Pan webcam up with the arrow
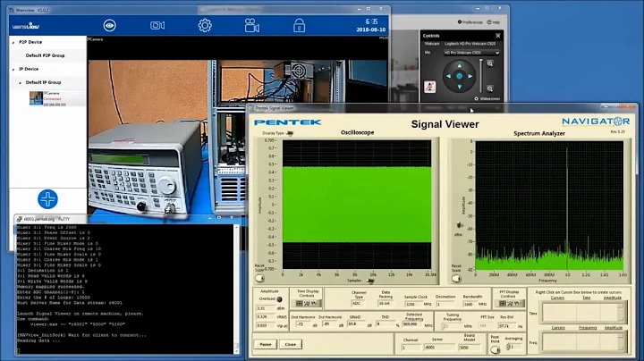 tap(459, 65)
